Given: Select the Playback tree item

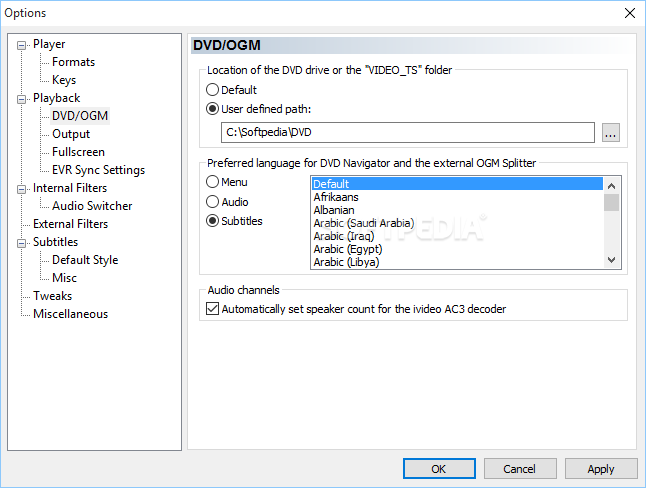Looking at the screenshot, I should pos(56,98).
